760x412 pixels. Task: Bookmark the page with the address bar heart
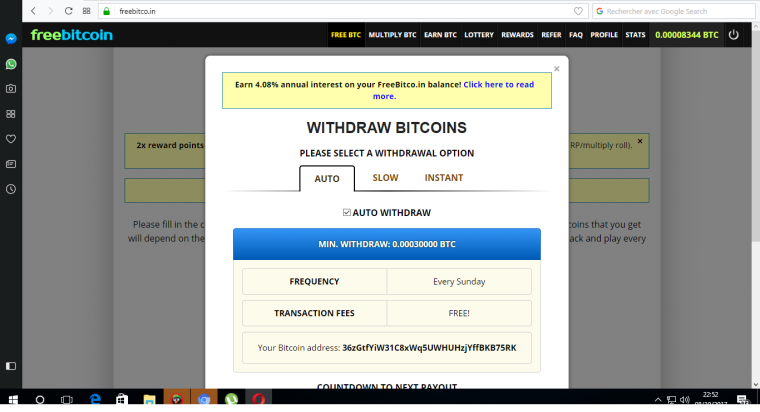pos(579,11)
